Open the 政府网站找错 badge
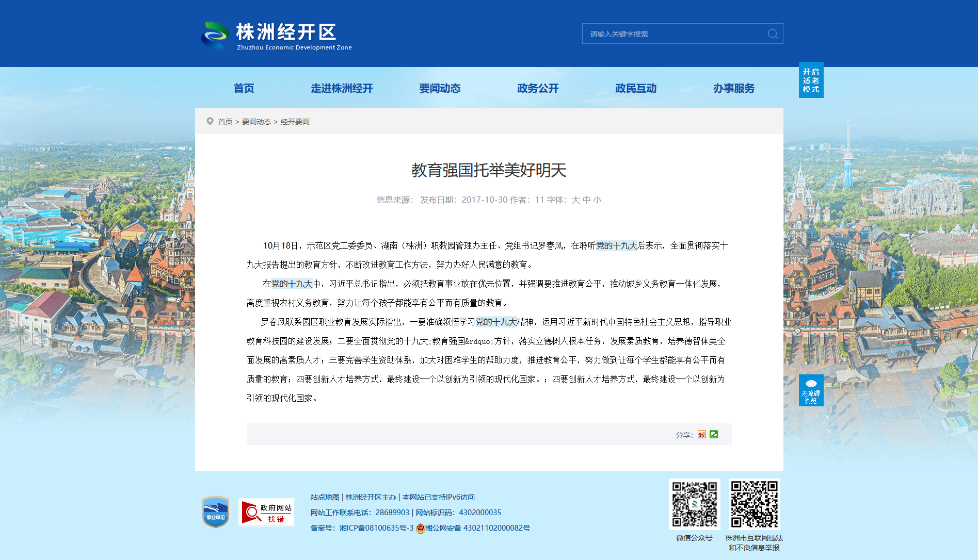 267,513
